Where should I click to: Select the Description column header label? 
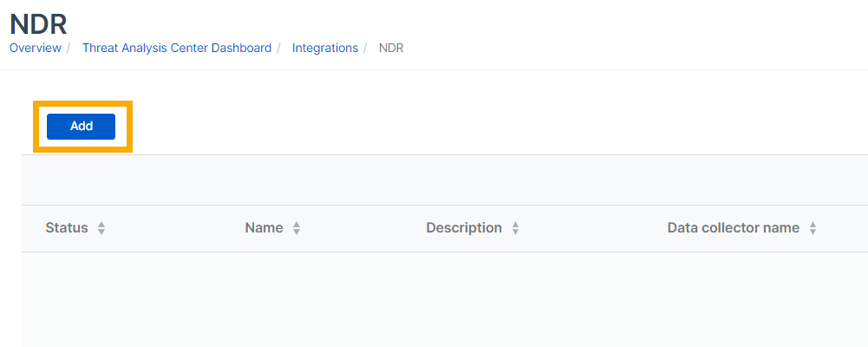click(x=464, y=228)
